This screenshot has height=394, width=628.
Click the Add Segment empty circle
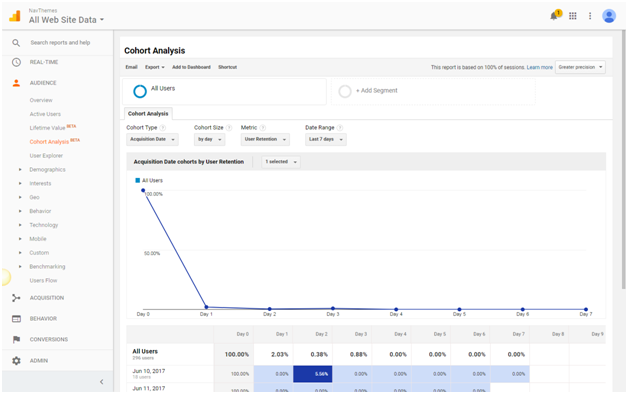click(x=345, y=91)
